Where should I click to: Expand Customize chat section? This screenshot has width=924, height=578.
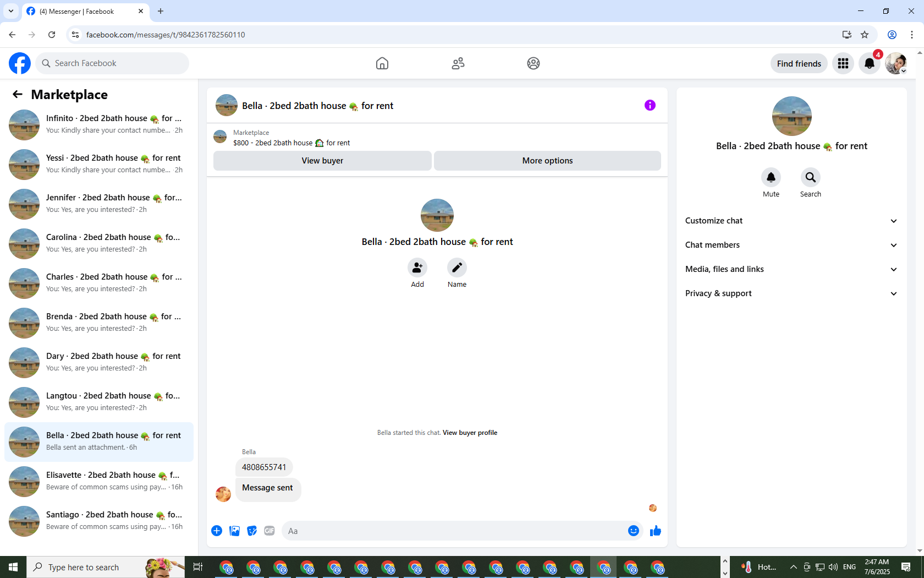click(x=791, y=221)
